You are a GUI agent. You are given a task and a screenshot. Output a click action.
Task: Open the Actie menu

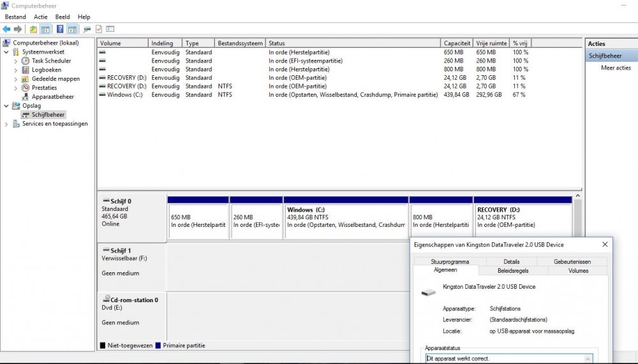tap(40, 17)
